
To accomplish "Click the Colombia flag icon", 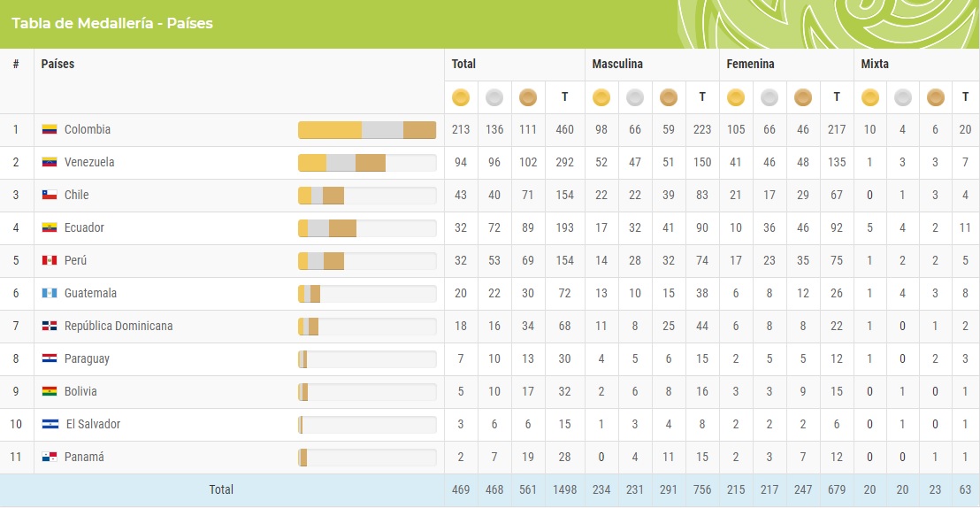I will [50, 130].
